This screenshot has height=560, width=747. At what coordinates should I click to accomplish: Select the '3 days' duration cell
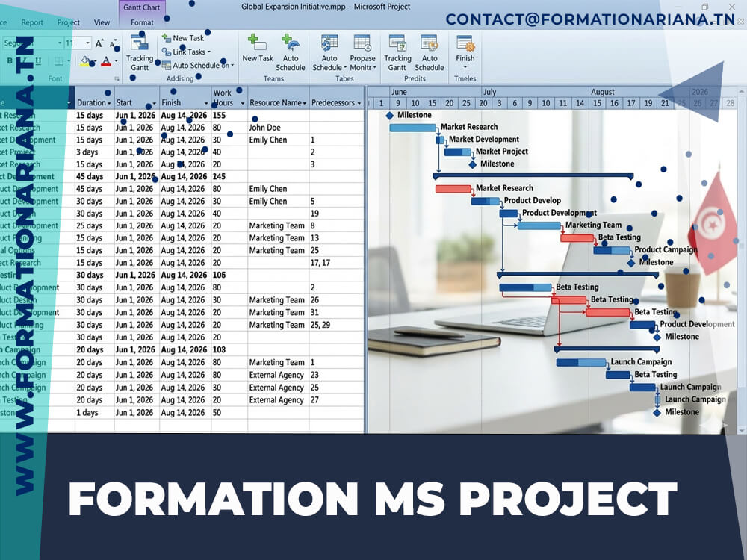pos(95,152)
